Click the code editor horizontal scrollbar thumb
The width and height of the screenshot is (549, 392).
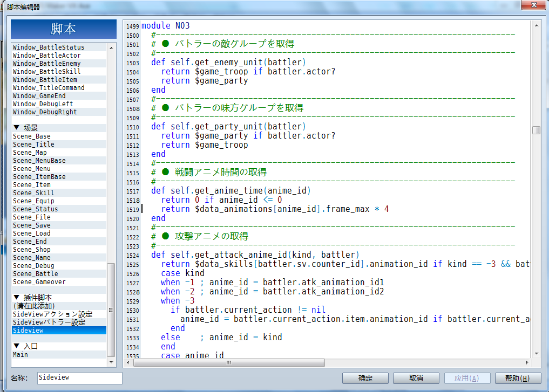click(229, 363)
